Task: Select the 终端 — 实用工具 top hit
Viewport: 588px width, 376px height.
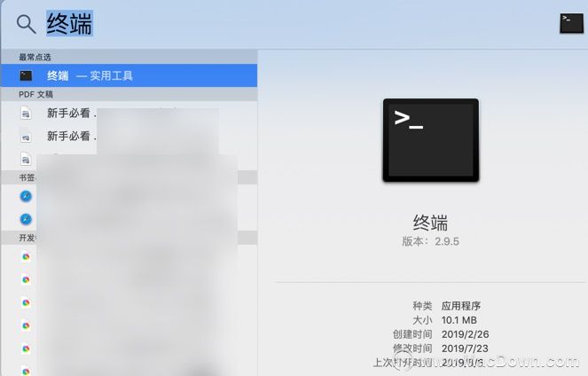Action: click(129, 75)
